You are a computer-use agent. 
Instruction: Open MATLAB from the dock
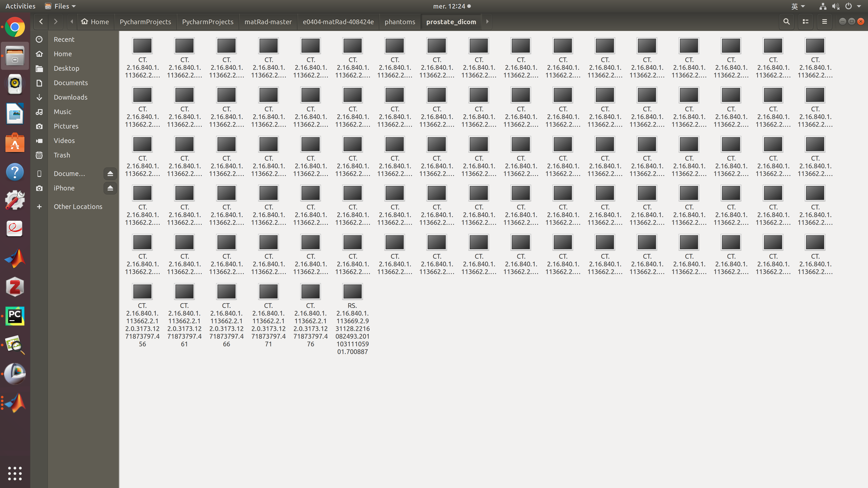point(14,258)
